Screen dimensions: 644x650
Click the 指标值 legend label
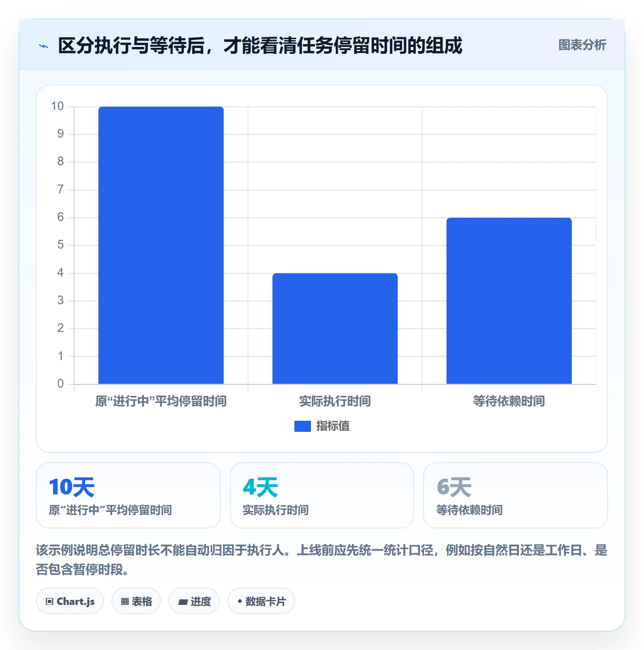[333, 426]
